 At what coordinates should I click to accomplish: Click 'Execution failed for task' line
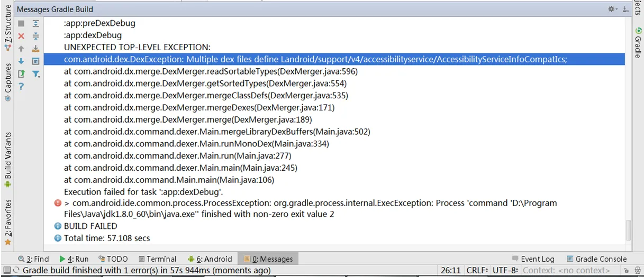coord(143,192)
